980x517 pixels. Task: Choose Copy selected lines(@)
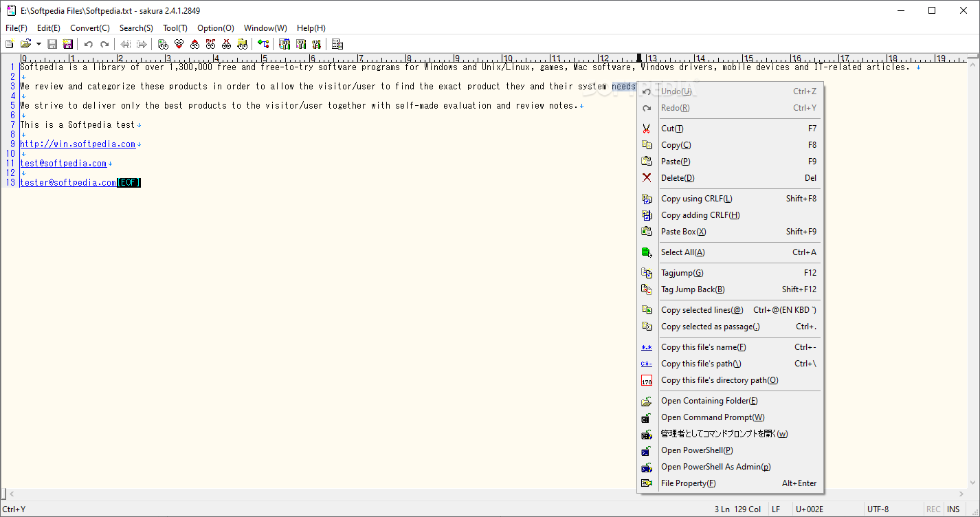click(x=730, y=310)
